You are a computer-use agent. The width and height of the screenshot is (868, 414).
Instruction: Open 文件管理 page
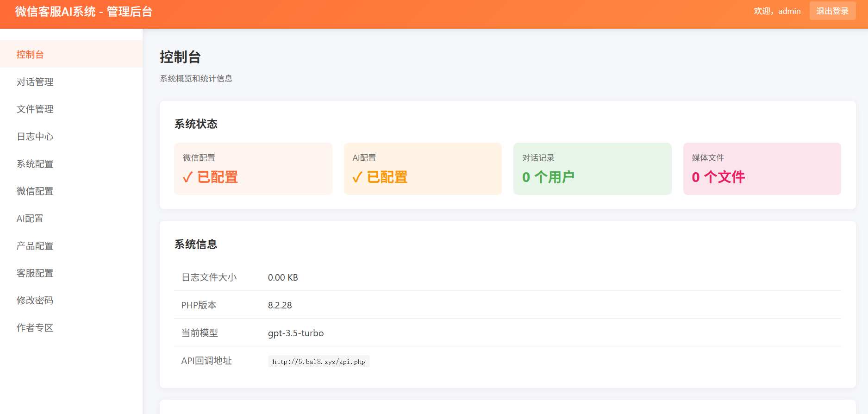pos(35,109)
